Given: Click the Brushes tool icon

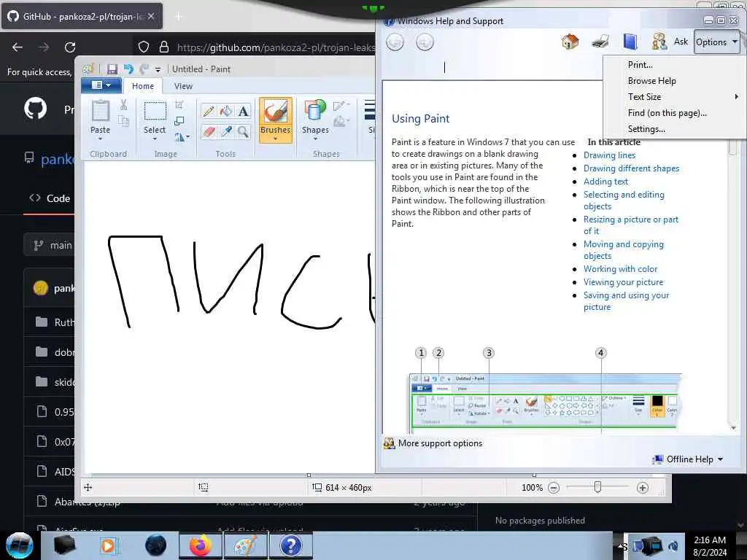Looking at the screenshot, I should click(x=275, y=112).
